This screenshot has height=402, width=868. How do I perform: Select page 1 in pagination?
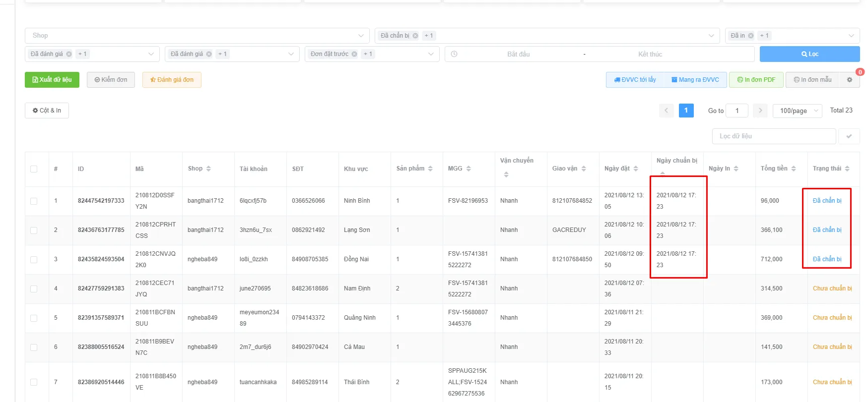[686, 111]
